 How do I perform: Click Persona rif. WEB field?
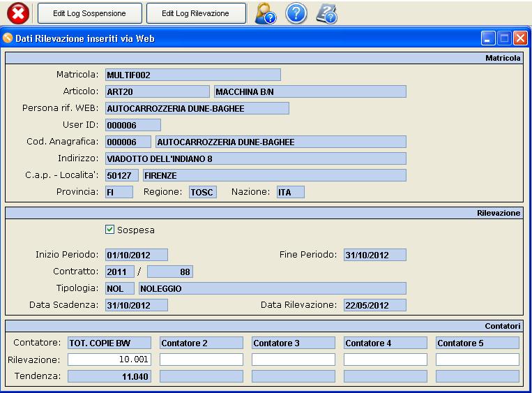point(197,108)
